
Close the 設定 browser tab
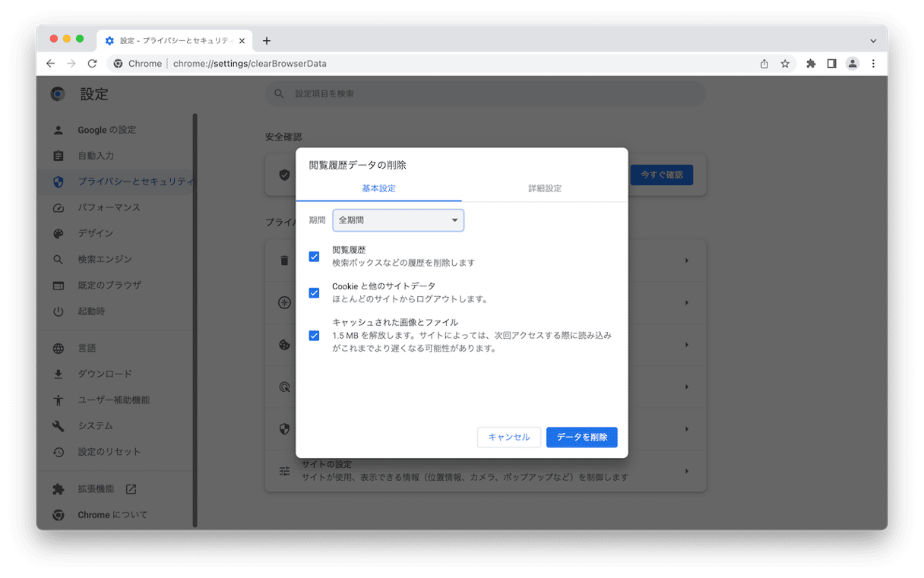click(x=242, y=41)
